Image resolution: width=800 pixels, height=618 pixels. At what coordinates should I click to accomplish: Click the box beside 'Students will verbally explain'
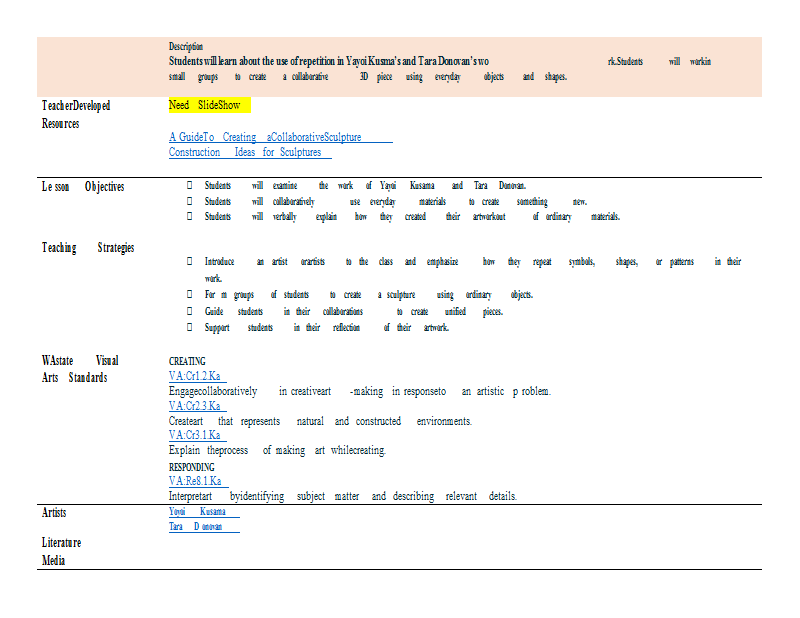[190, 216]
